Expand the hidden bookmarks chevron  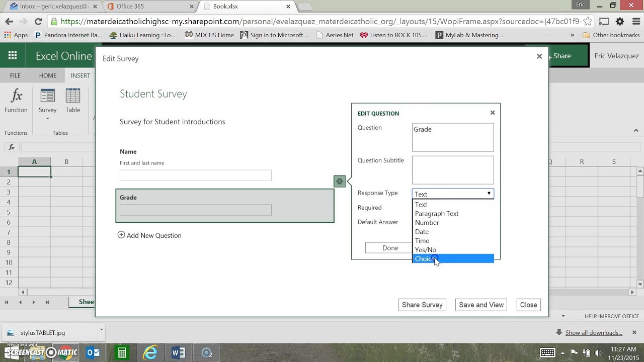572,35
